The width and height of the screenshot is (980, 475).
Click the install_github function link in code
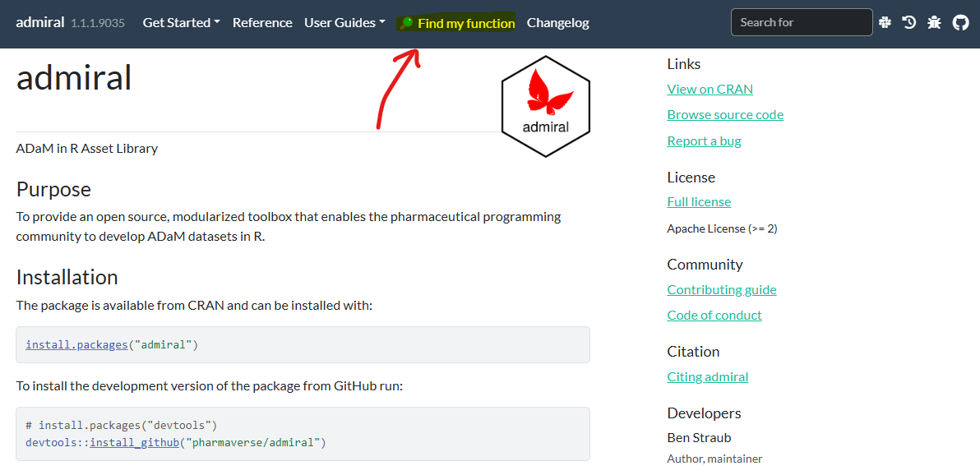[134, 442]
